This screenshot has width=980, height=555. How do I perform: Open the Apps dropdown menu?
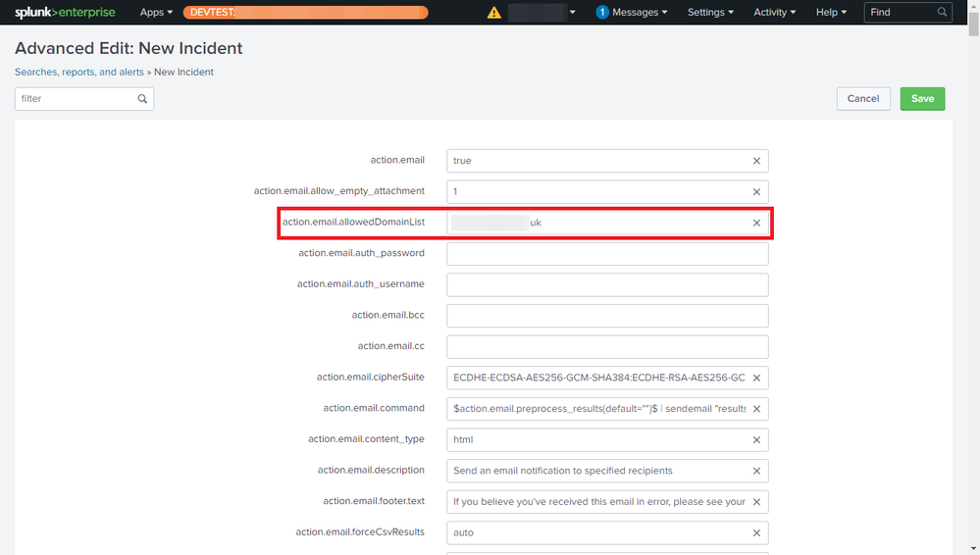156,13
